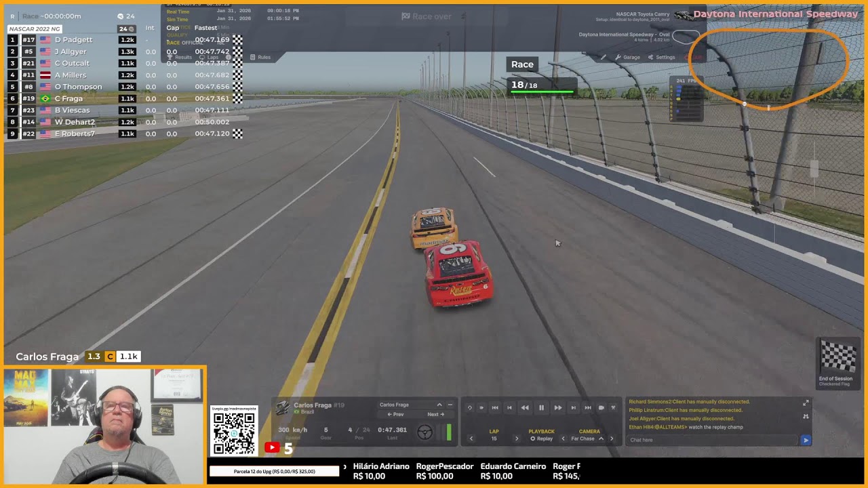Click the chat channel filter icon
This screenshot has width=868, height=488.
pos(806,417)
